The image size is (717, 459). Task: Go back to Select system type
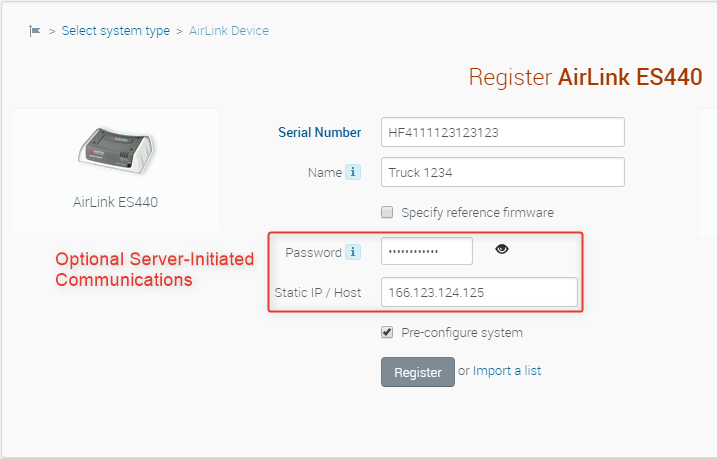115,31
